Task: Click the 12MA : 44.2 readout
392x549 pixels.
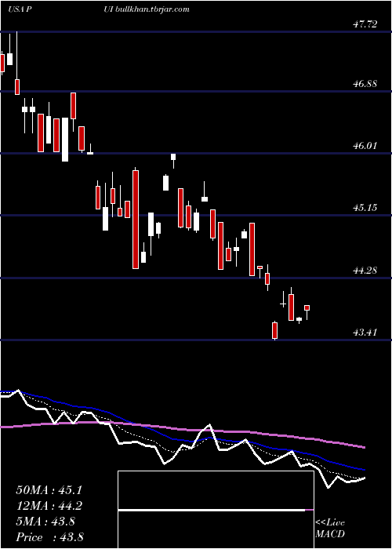Action: pyautogui.click(x=49, y=506)
